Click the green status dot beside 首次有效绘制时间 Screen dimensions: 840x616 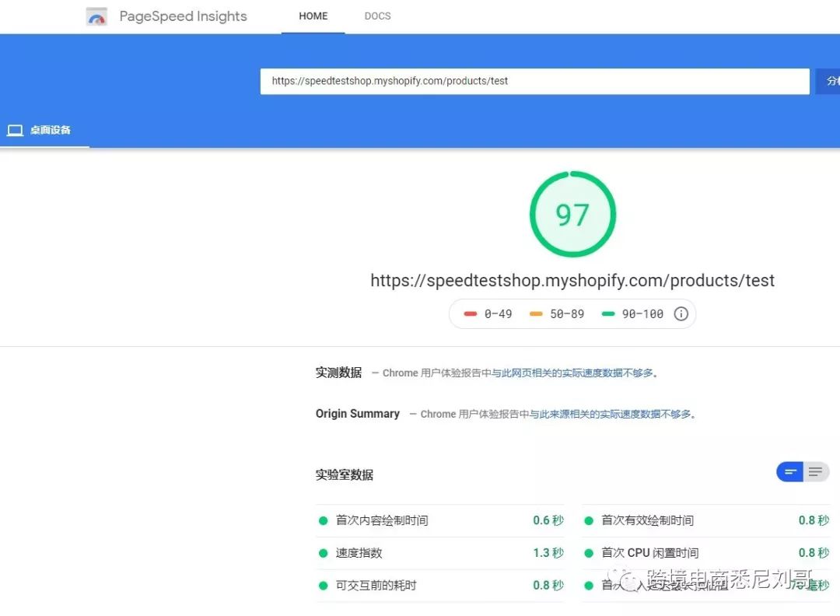589,520
